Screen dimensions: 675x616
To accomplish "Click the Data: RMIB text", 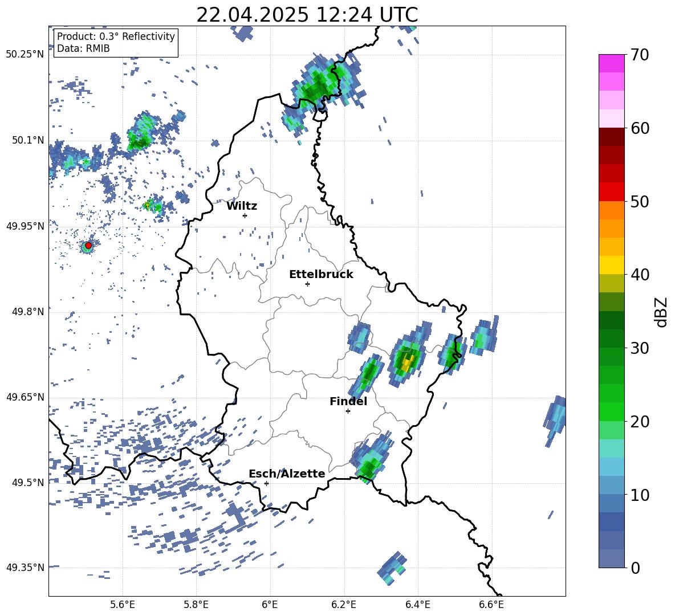I will [83, 48].
